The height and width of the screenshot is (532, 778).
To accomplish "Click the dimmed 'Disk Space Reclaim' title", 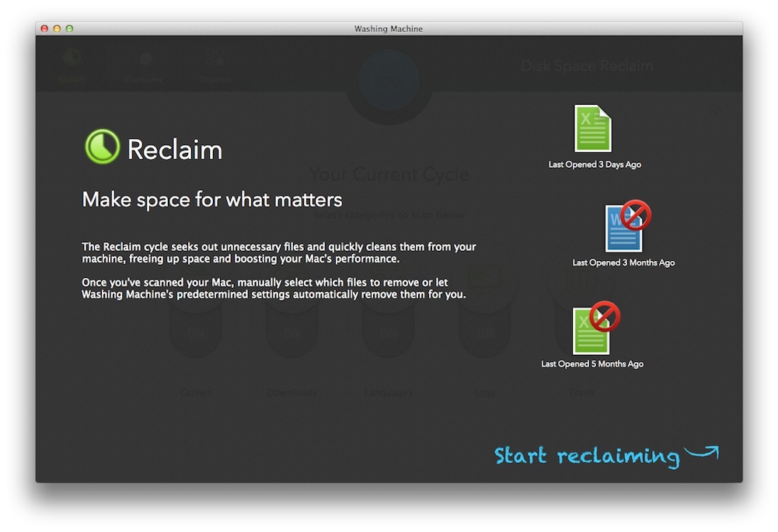I will (587, 65).
